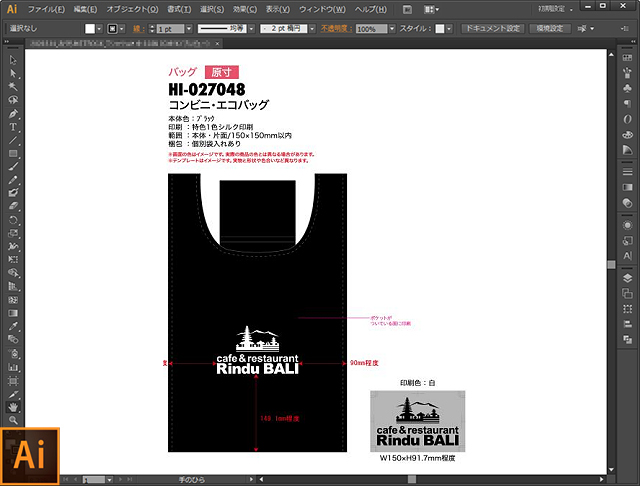Select the Rectangle tool
Viewport: 640px width, 486px height.
(x=13, y=153)
